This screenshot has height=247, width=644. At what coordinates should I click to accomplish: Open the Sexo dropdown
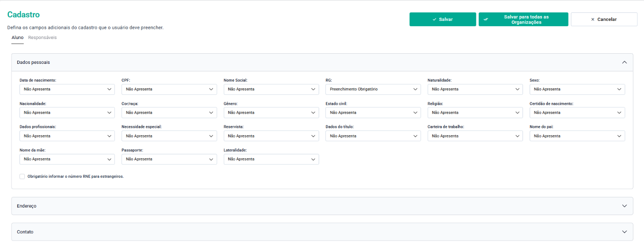(x=577, y=89)
